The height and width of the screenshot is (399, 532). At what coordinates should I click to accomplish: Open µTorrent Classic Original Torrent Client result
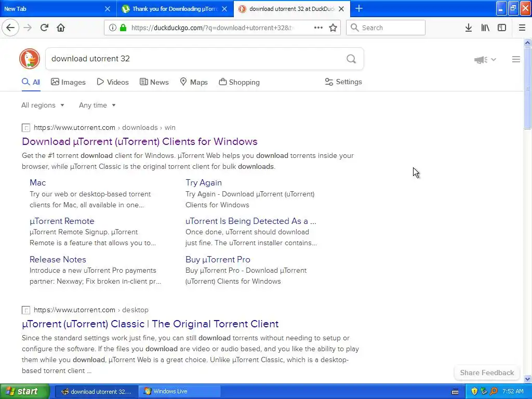click(x=150, y=324)
